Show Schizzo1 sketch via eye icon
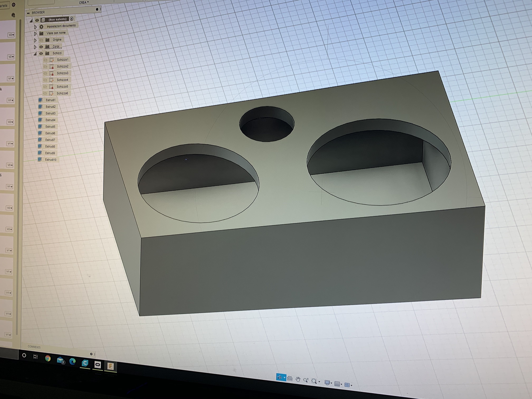Image resolution: width=532 pixels, height=399 pixels. click(x=45, y=60)
